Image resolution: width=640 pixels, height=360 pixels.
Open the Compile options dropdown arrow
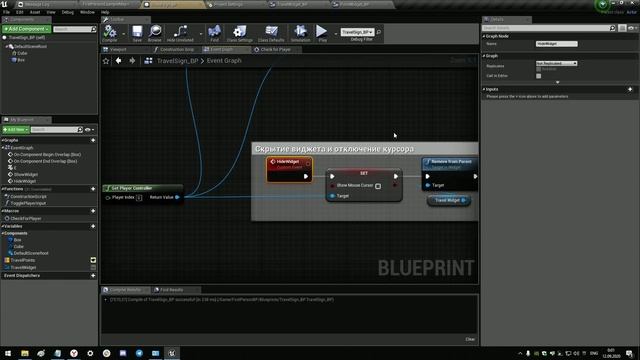click(x=124, y=34)
